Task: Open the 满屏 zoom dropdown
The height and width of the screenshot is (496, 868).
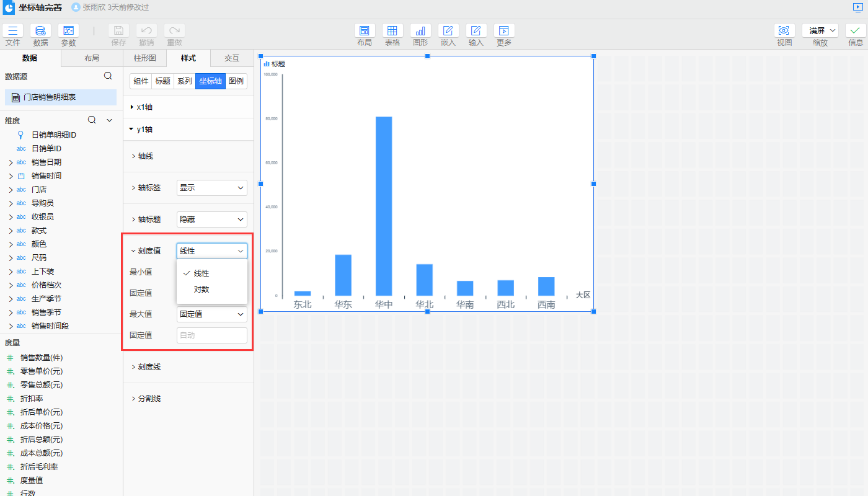Action: [820, 30]
